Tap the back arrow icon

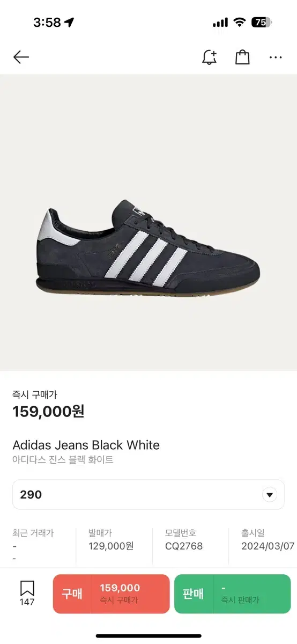pos(21,57)
